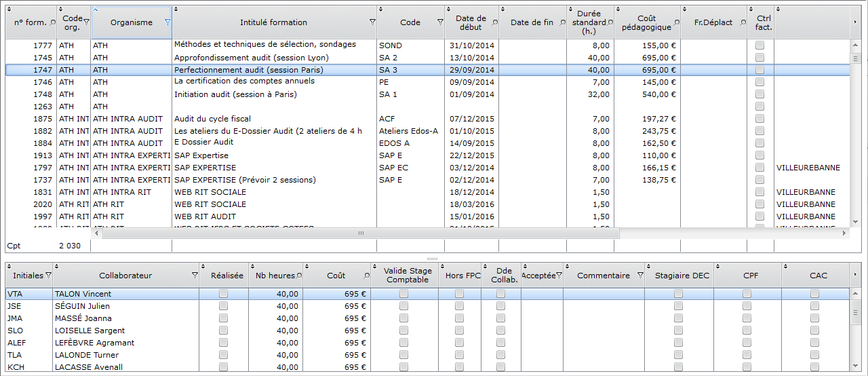Open filter funnel on Collaborateur column
The height and width of the screenshot is (376, 868).
pyautogui.click(x=195, y=276)
